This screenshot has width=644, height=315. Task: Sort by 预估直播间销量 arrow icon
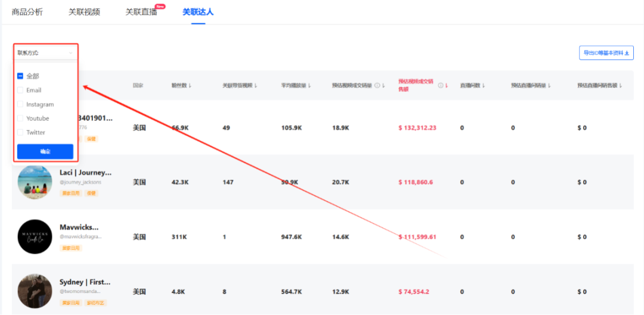click(549, 86)
